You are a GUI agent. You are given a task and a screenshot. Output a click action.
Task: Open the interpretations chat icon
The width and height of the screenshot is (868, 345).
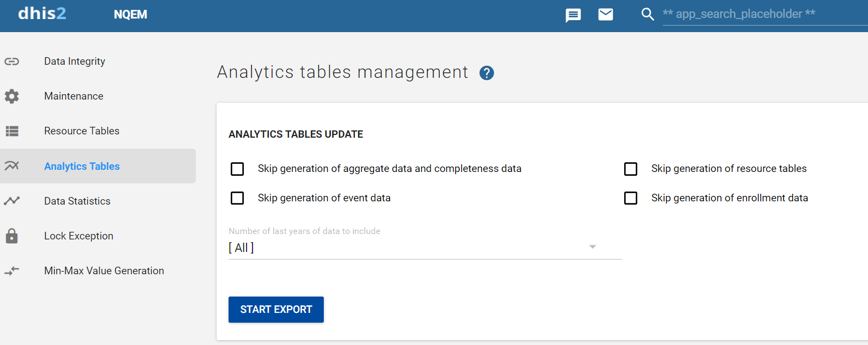pyautogui.click(x=573, y=15)
